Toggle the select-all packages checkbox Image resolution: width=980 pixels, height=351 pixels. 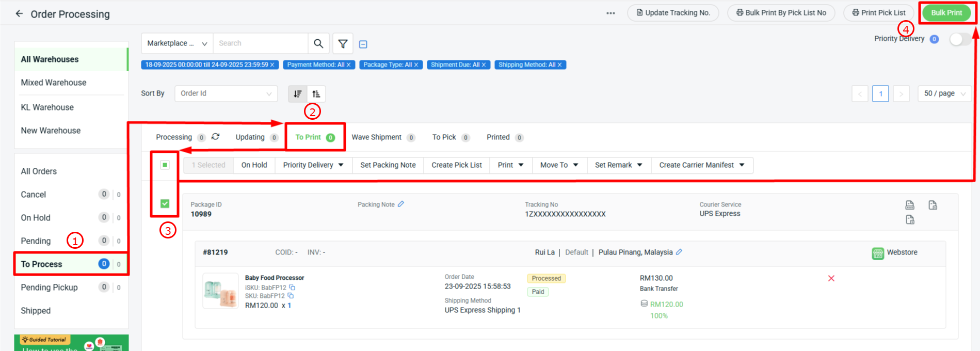point(165,165)
